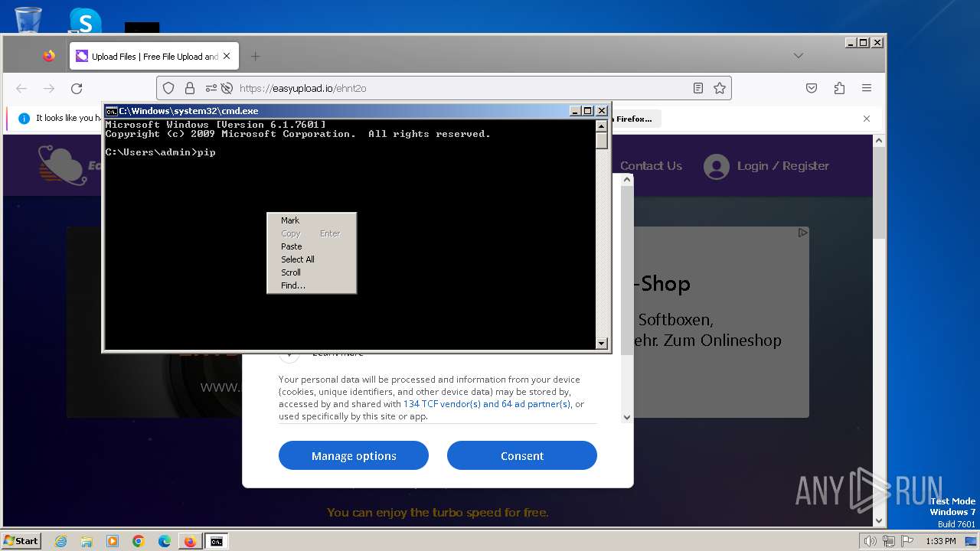Screen dimensions: 980x551
Task: Expand the list all tabs chevron
Action: [798, 56]
